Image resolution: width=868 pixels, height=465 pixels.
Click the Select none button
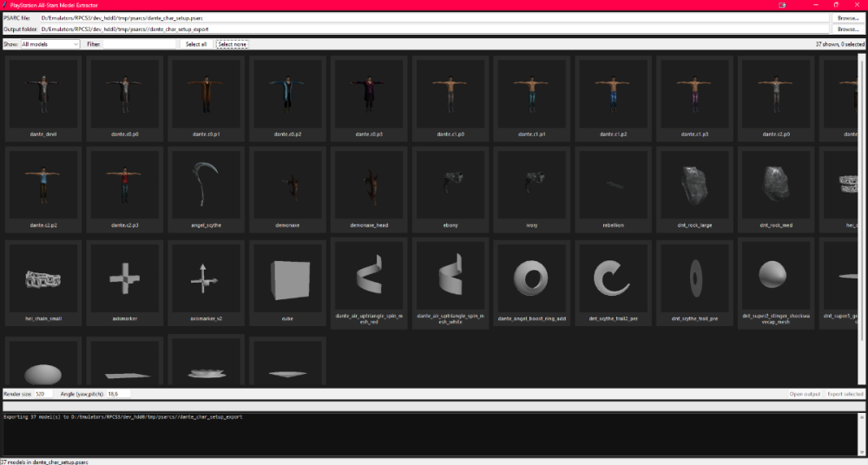[232, 44]
